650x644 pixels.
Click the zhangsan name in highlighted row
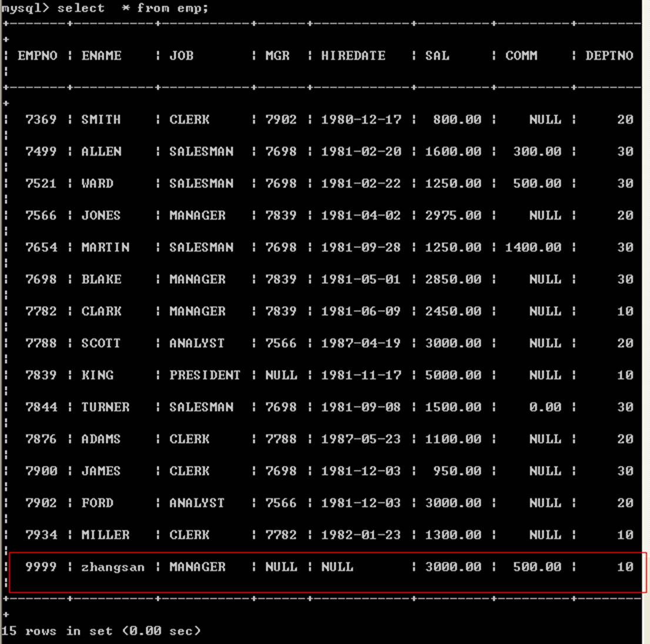[x=113, y=567]
